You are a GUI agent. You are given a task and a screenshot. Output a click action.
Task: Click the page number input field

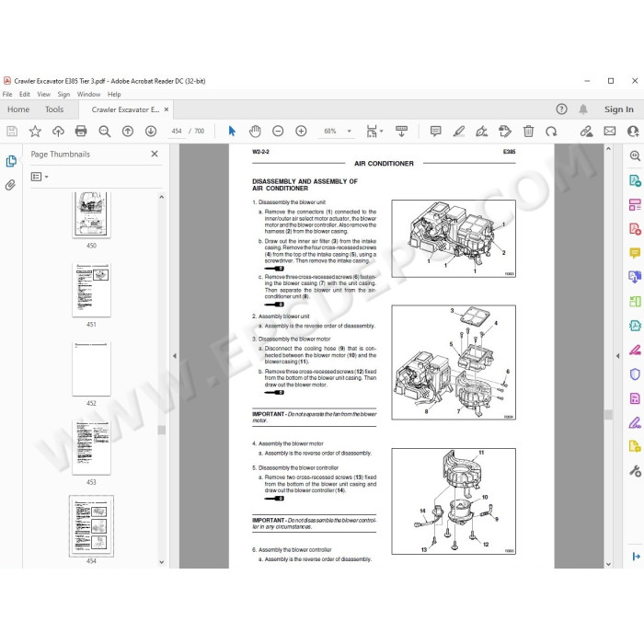(x=177, y=132)
